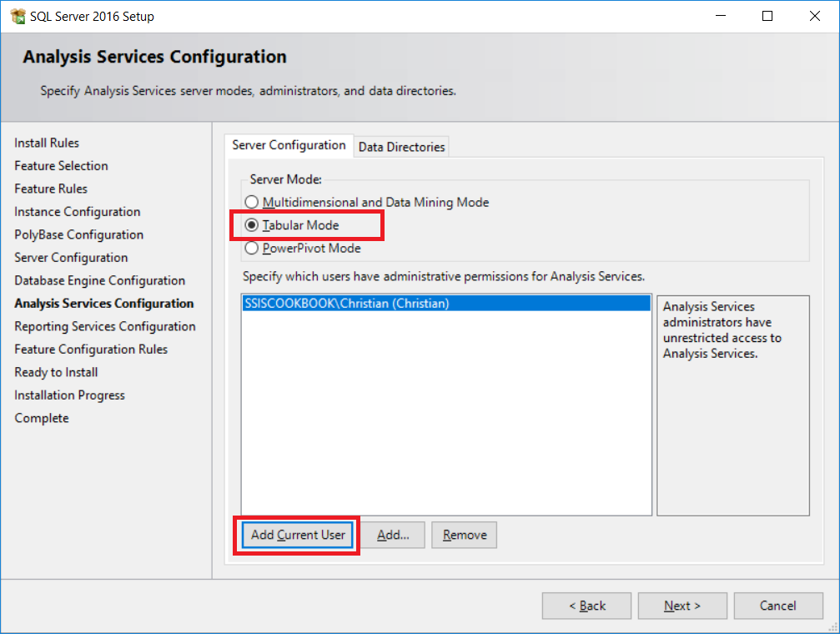Click the SQL Server Setup title bar icon
Image resolution: width=840 pixels, height=634 pixels.
[18, 17]
